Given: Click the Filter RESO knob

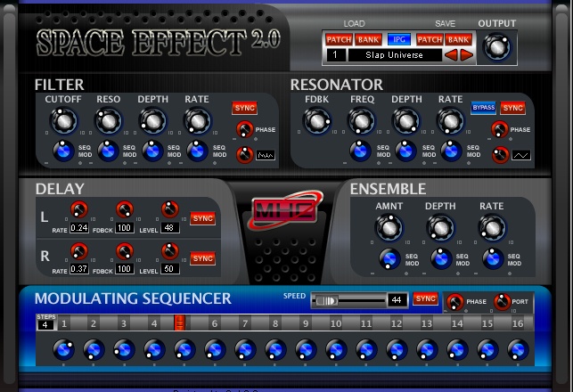Looking at the screenshot, I should 108,120.
